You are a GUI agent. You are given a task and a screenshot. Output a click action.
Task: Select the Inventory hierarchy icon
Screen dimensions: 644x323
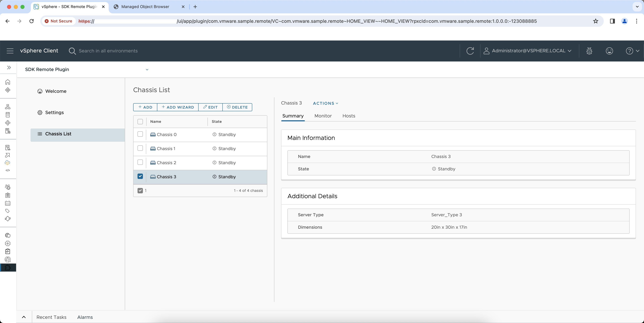point(8,107)
